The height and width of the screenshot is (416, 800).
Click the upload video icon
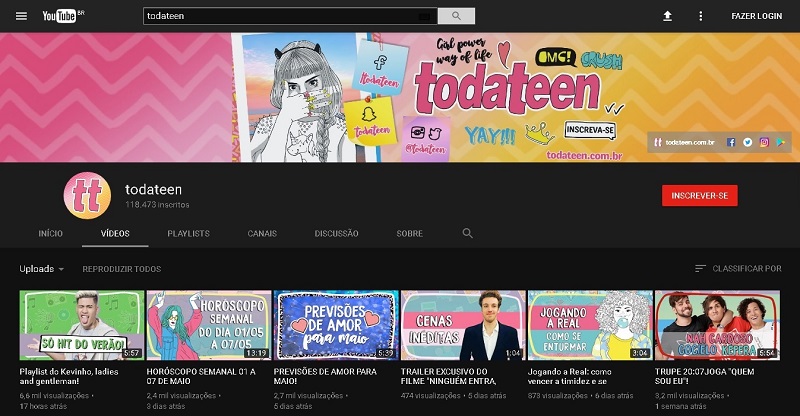pos(667,16)
